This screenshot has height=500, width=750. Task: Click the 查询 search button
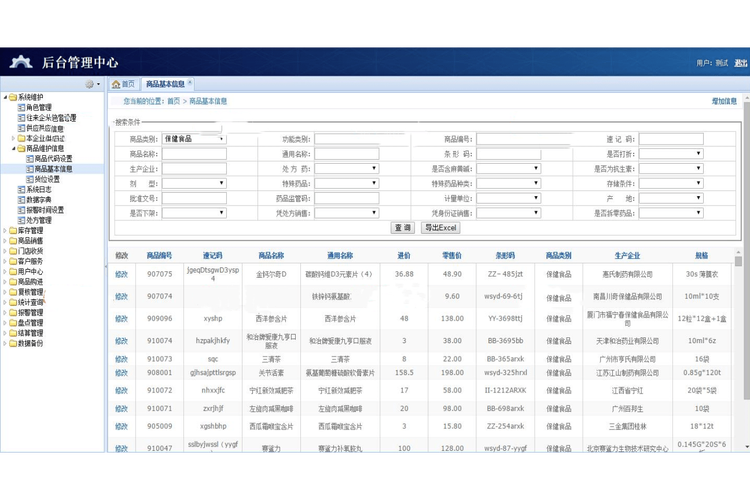(402, 228)
